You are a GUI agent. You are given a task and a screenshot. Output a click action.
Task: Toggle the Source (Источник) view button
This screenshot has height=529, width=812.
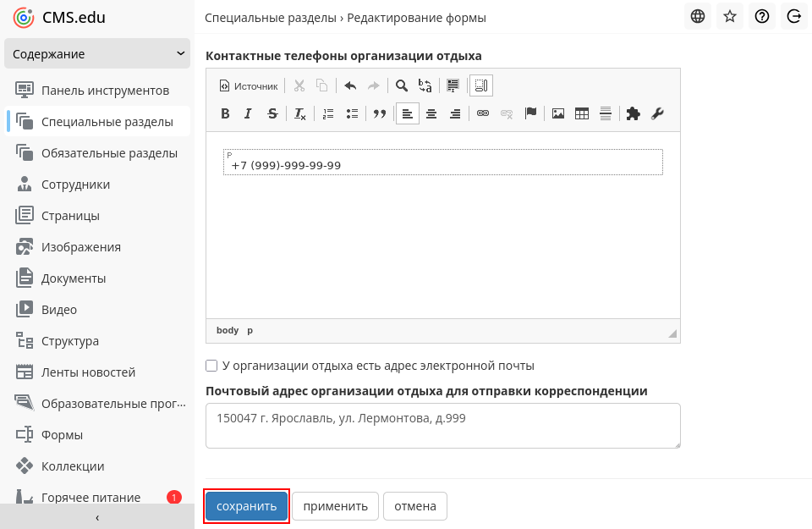[249, 86]
